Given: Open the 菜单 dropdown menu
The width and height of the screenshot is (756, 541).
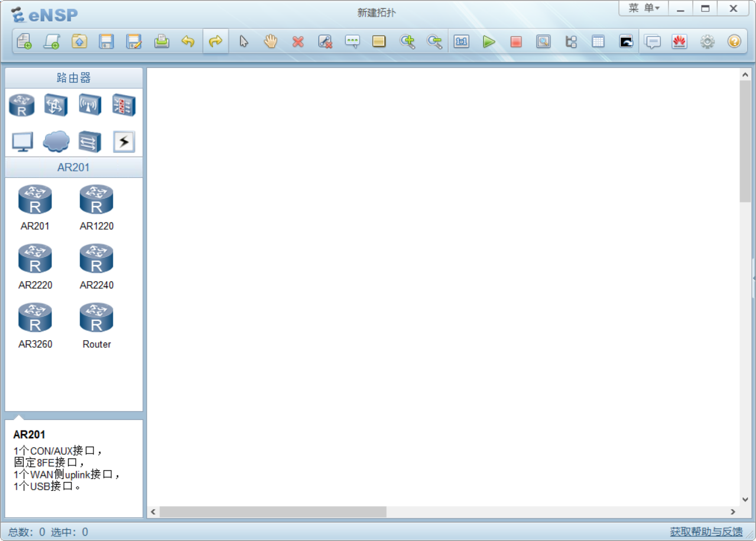Looking at the screenshot, I should [x=644, y=8].
